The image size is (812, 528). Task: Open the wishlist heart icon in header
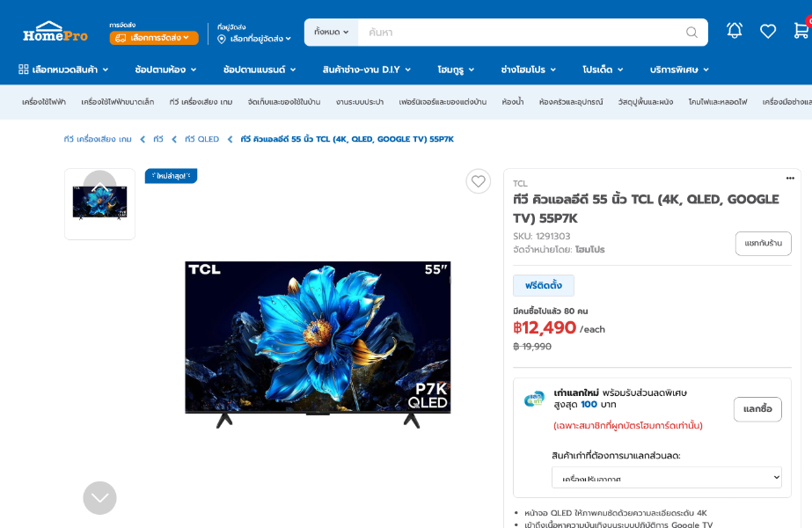pos(768,31)
